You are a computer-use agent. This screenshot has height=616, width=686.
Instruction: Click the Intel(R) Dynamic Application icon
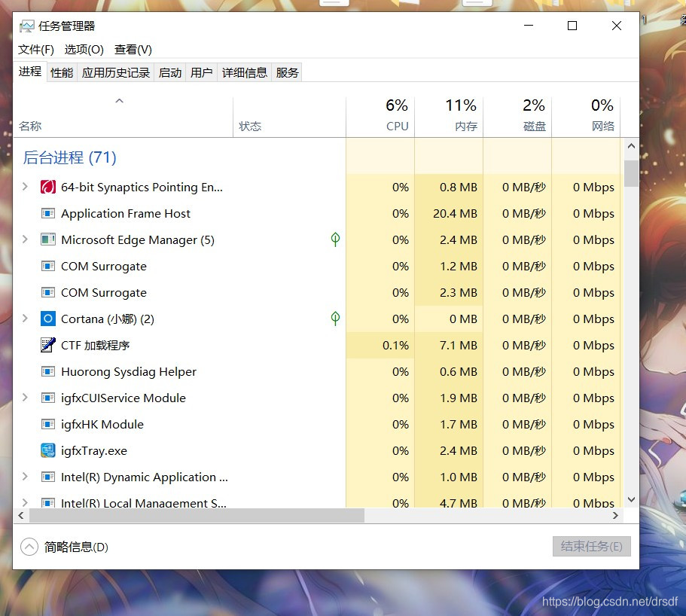pos(47,477)
